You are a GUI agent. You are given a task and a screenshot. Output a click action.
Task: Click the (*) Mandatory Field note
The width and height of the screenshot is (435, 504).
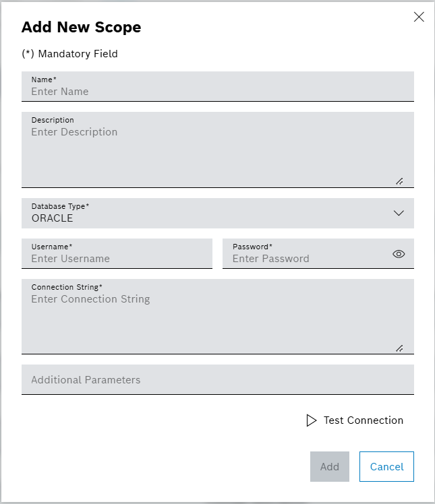click(x=69, y=54)
